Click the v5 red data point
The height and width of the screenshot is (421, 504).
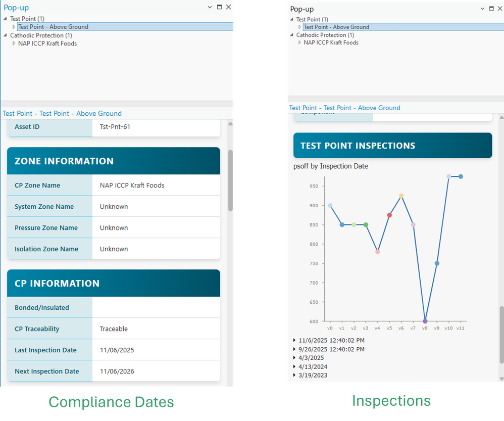pyautogui.click(x=389, y=215)
